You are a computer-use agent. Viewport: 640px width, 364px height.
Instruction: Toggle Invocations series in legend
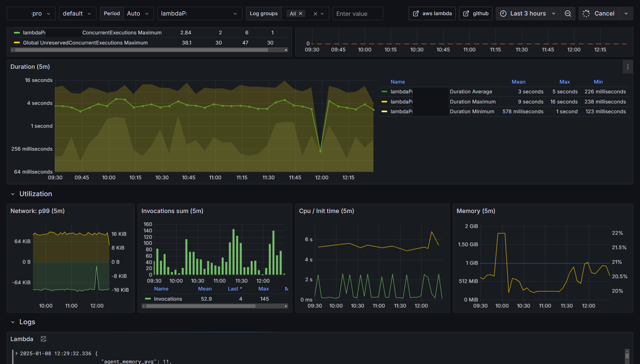click(x=167, y=299)
